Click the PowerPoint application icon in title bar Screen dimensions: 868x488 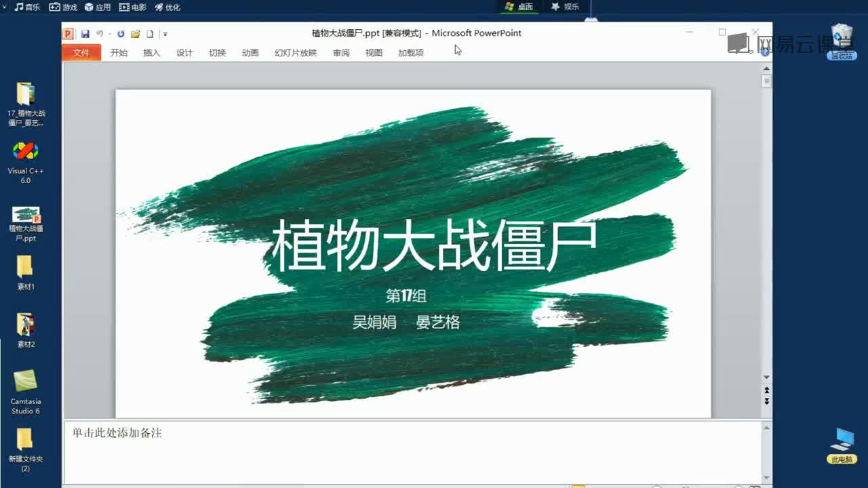68,33
